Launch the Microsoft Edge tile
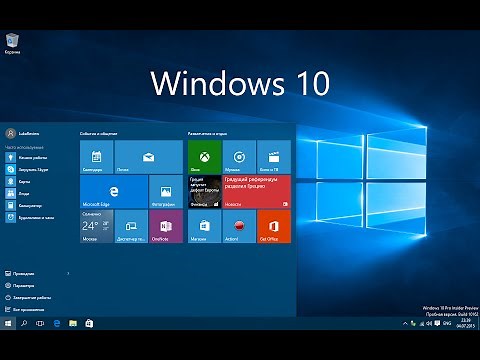Screen dimensions: 480x360 tap(114, 192)
